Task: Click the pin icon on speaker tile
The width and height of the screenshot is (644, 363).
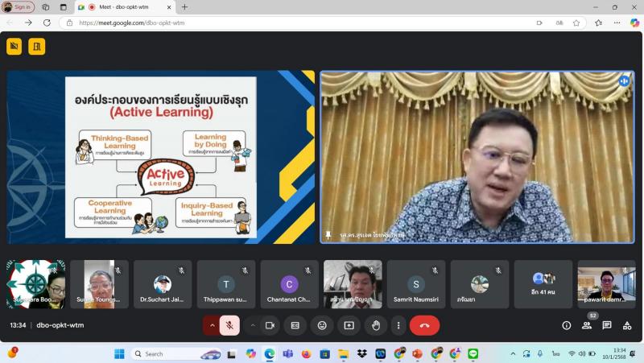Action: [x=328, y=234]
